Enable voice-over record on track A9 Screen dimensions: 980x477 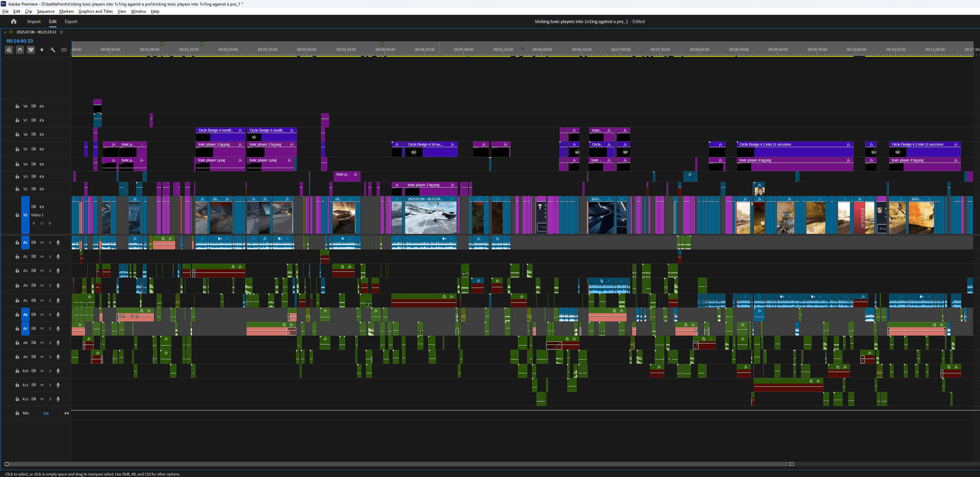(x=58, y=357)
